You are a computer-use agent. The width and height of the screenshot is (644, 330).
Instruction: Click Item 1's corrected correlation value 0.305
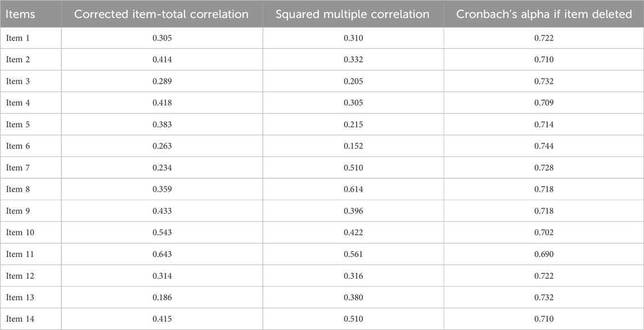coord(162,38)
